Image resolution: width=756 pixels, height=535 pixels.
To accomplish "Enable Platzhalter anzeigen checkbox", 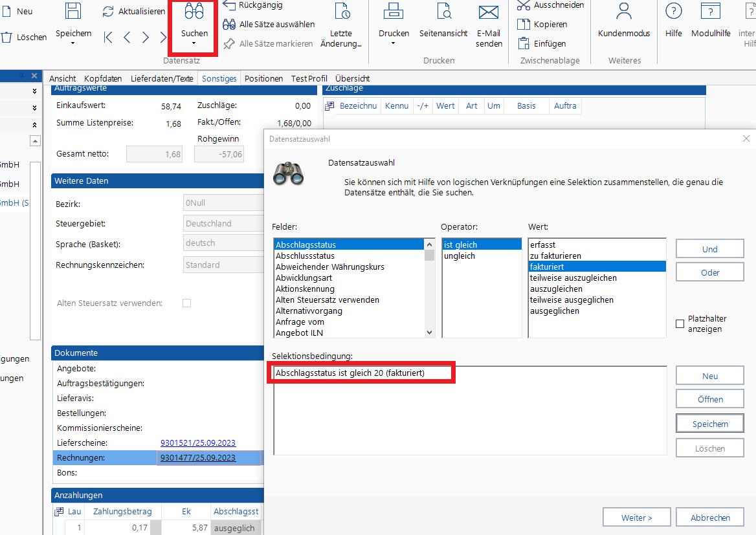I will coord(680,323).
